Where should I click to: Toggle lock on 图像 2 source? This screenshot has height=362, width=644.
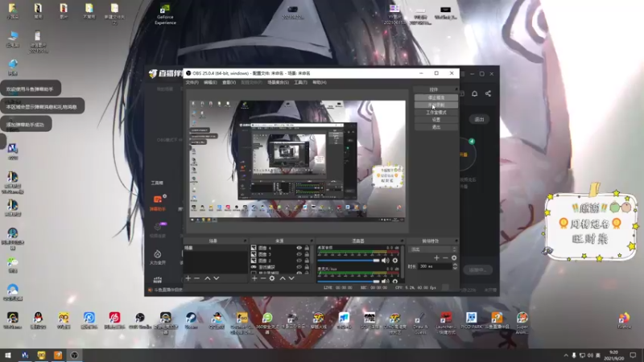(307, 260)
